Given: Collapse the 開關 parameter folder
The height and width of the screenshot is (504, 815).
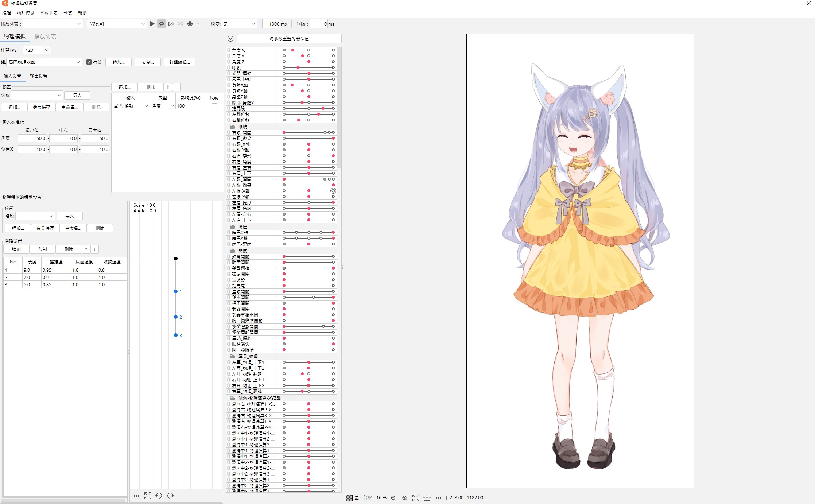Looking at the screenshot, I should click(x=232, y=251).
